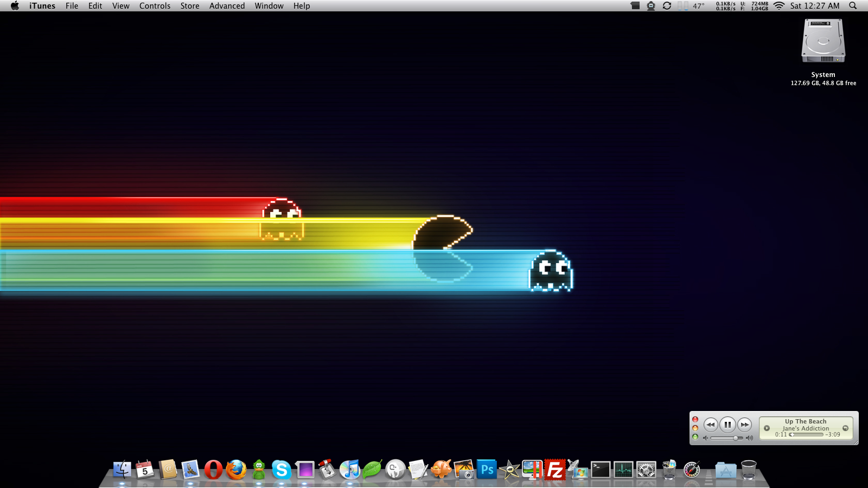Pause playback in iTunes mini player
Image resolution: width=868 pixels, height=488 pixels.
727,425
